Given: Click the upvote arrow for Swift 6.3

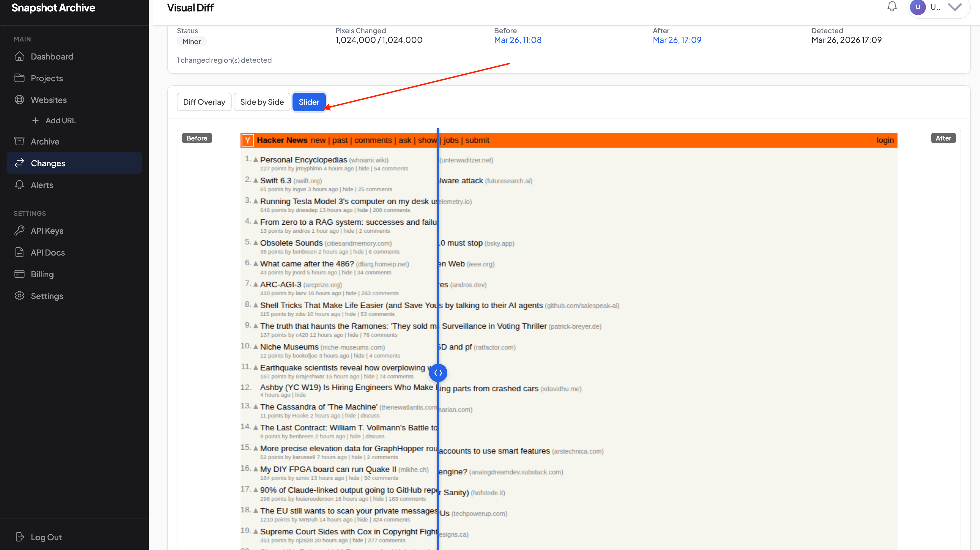Looking at the screenshot, I should (256, 180).
